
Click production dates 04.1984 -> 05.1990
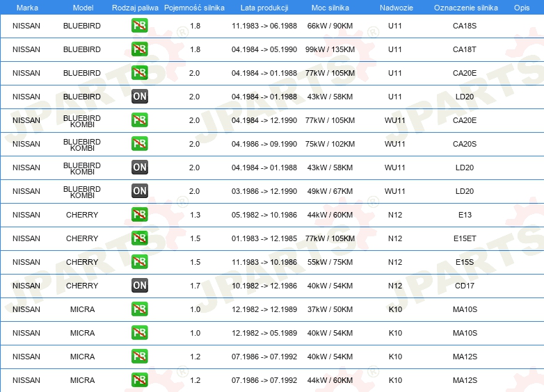coord(264,49)
